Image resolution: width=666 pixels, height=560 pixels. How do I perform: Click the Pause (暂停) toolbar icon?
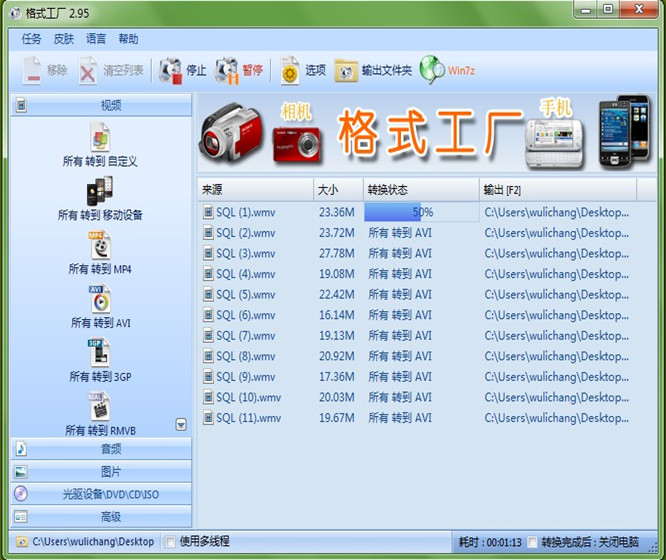coord(227,71)
